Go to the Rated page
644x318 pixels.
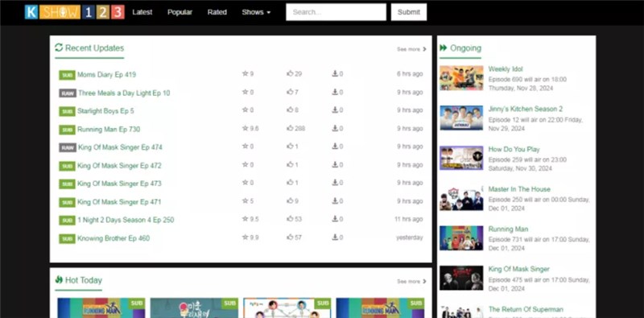coord(217,12)
